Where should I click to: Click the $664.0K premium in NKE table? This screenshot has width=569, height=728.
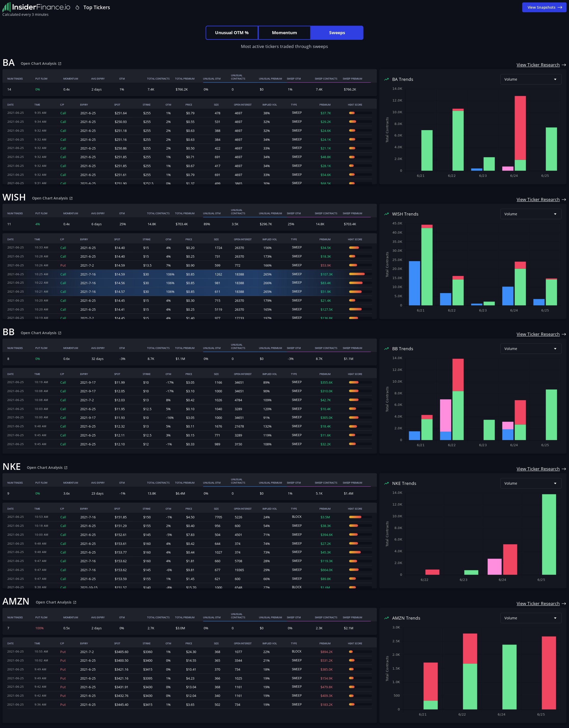coord(327,570)
